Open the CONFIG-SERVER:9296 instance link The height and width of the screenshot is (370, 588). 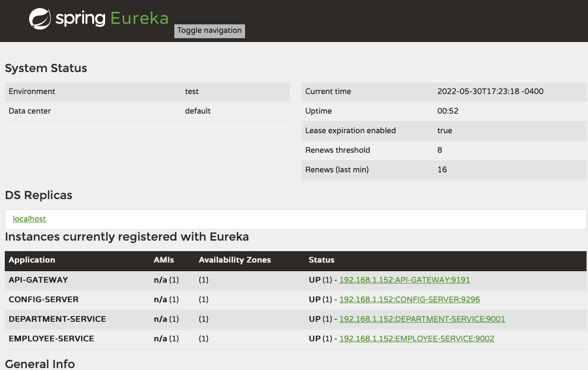409,299
